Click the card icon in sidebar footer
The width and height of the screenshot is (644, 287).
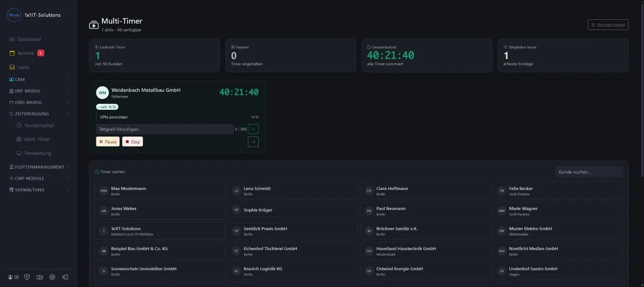point(40,277)
